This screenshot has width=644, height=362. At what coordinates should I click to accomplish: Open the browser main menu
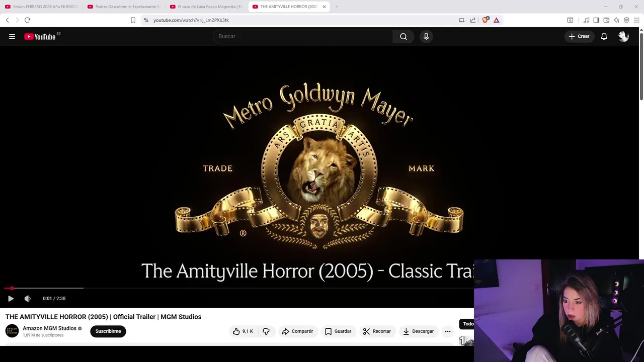(x=636, y=20)
